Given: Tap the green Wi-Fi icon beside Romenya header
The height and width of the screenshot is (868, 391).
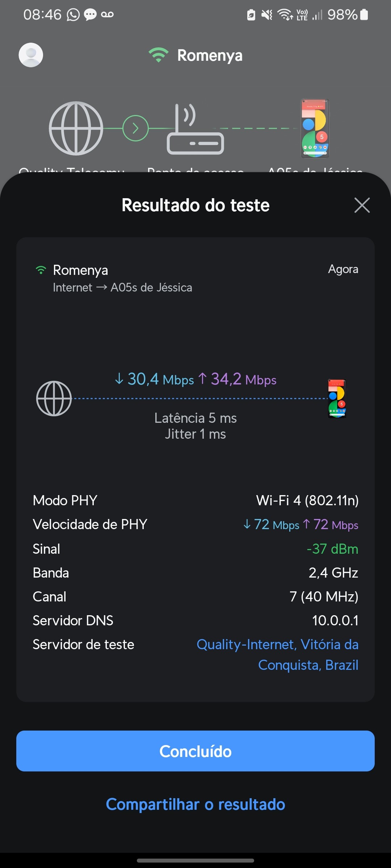Looking at the screenshot, I should [158, 55].
